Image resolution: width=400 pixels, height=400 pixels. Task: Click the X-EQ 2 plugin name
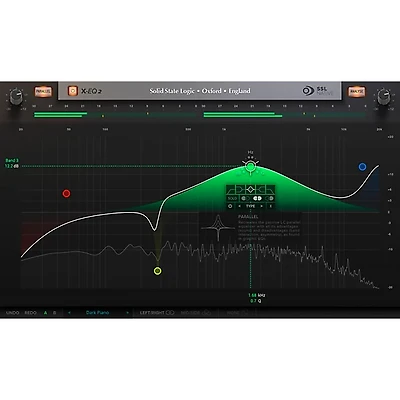click(91, 91)
